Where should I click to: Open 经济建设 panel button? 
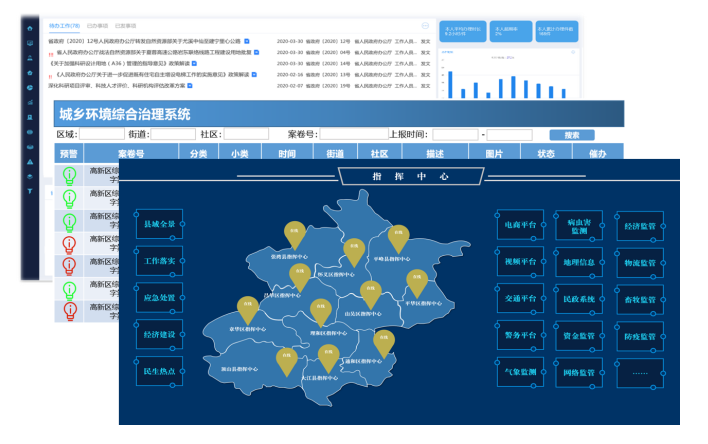(159, 335)
